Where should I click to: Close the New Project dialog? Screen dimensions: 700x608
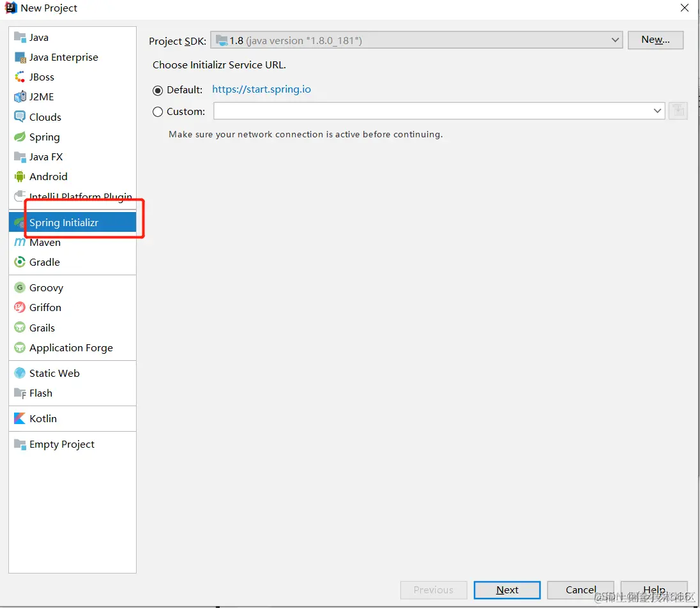coord(685,8)
